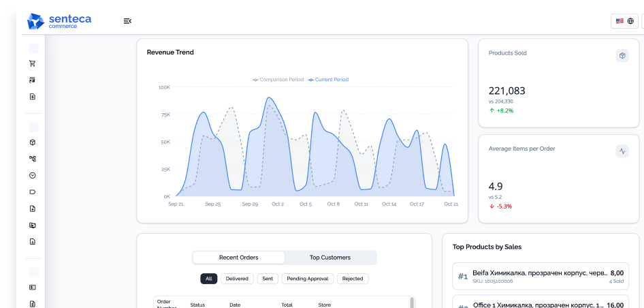The height and width of the screenshot is (308, 644).
Task: Select the All orders filter chip
Action: tap(208, 279)
